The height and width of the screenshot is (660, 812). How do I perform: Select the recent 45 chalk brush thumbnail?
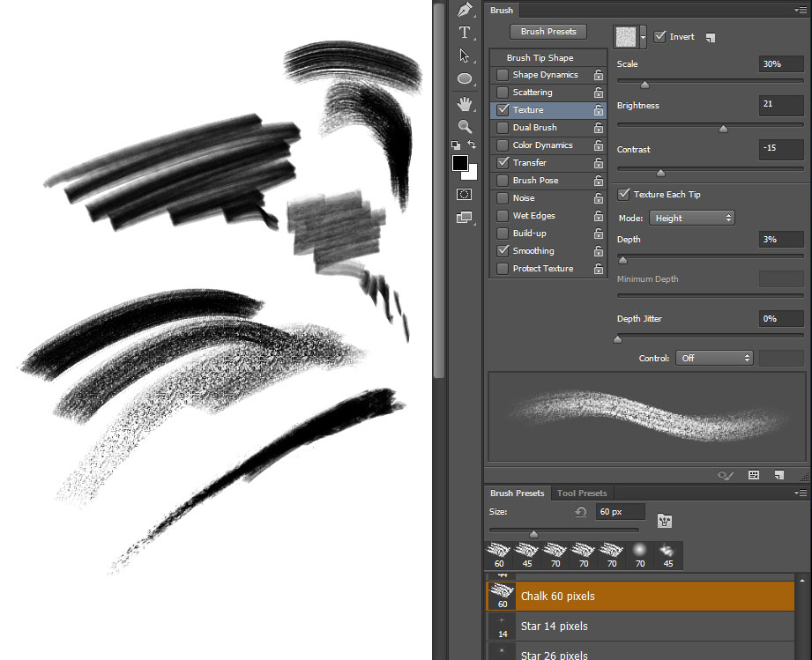(527, 555)
